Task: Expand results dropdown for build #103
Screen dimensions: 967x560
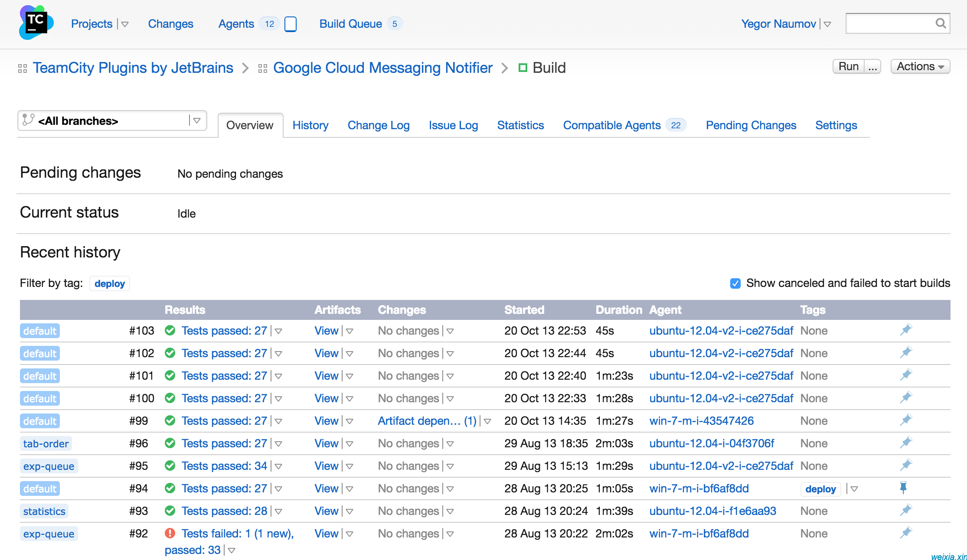Action: [x=279, y=331]
